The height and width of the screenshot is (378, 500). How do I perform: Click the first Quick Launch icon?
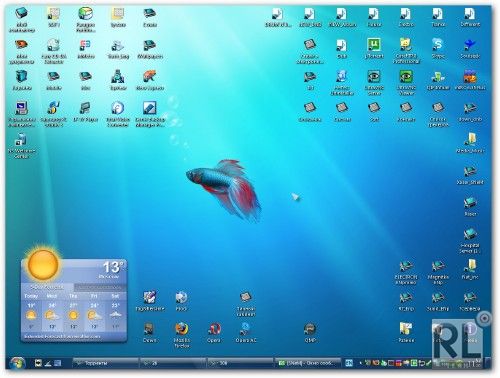click(38, 363)
